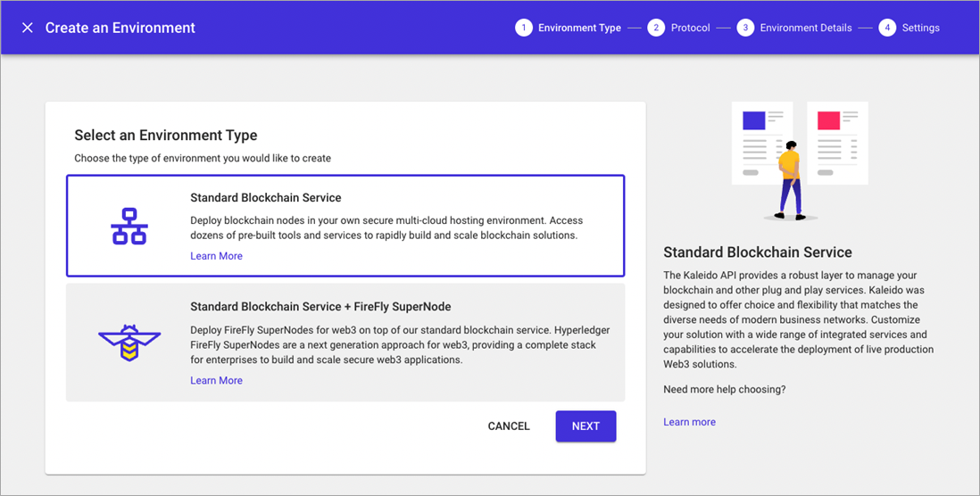Click the step 3 circle icon
This screenshot has width=980, height=496.
[x=745, y=28]
